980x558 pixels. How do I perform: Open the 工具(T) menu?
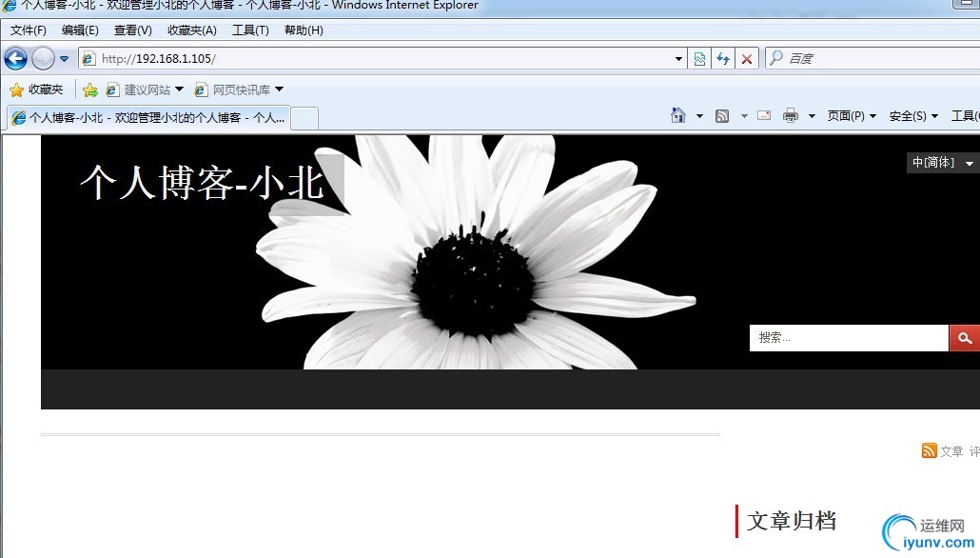pyautogui.click(x=250, y=30)
